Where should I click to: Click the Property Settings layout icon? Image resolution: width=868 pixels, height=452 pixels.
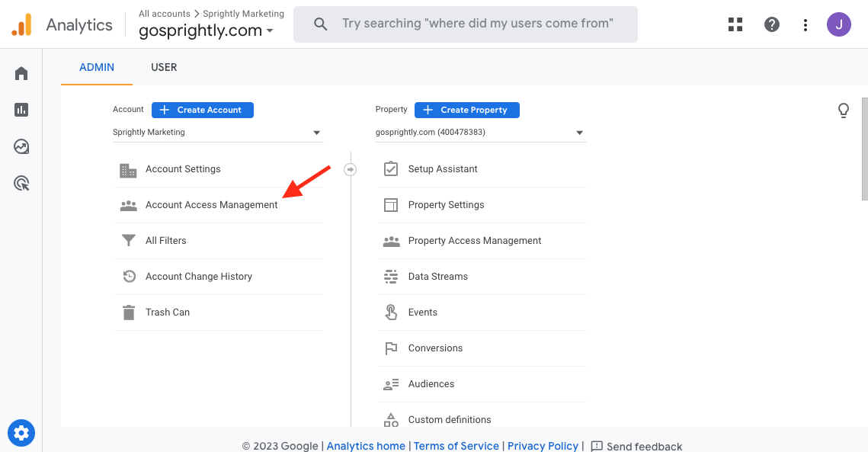[x=391, y=205]
